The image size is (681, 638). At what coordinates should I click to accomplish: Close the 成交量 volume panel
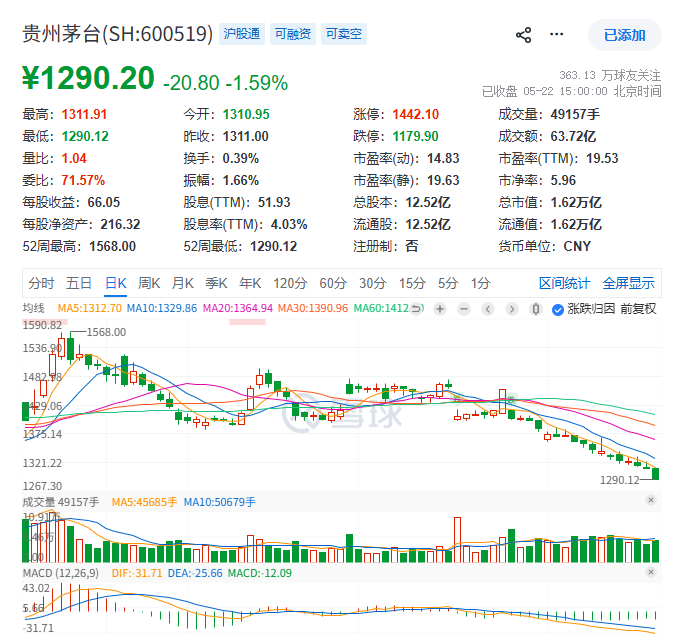point(651,500)
